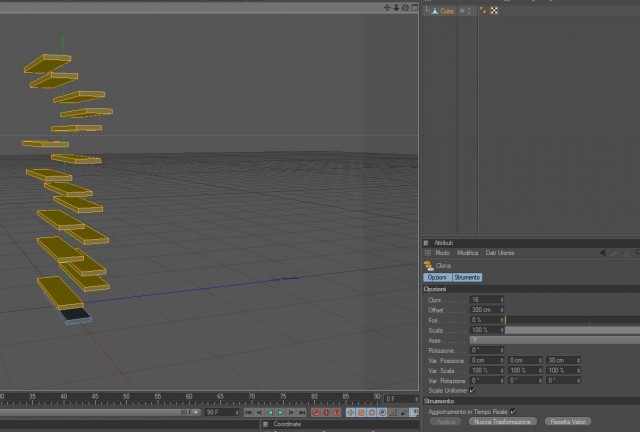Go to the start of the animation
Viewport: 640px width, 432px height.
[248, 412]
